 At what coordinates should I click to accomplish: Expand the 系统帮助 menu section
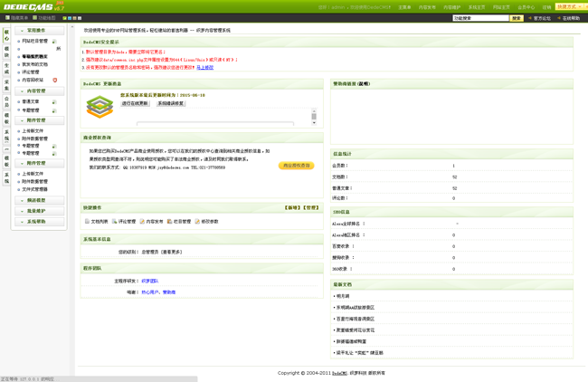pyautogui.click(x=40, y=222)
